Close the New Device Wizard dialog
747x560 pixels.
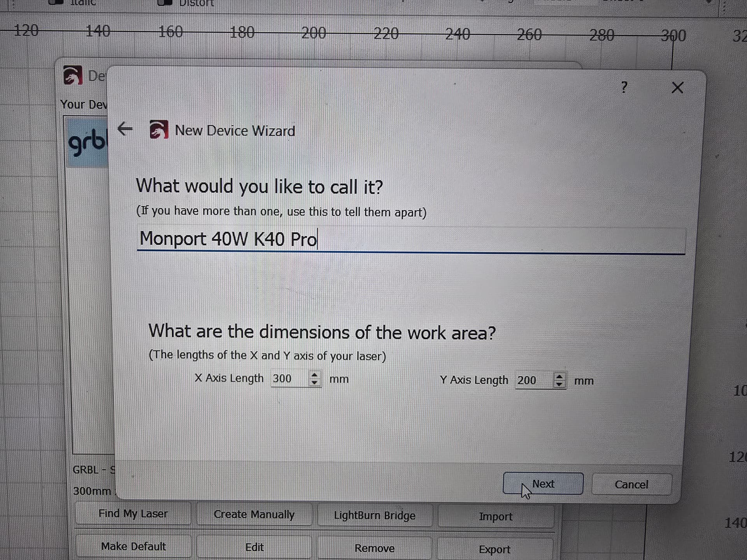click(677, 87)
